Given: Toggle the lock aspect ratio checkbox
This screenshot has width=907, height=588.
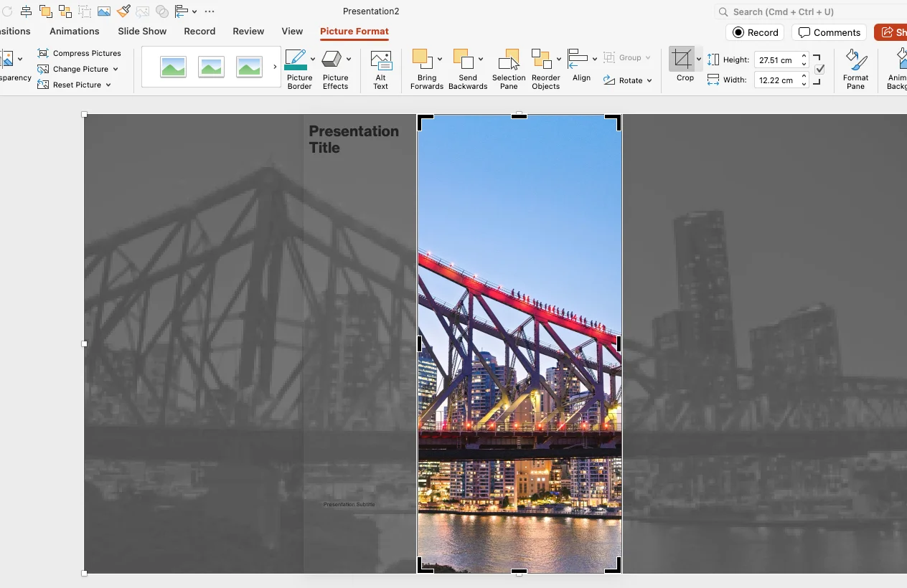Looking at the screenshot, I should tap(819, 70).
